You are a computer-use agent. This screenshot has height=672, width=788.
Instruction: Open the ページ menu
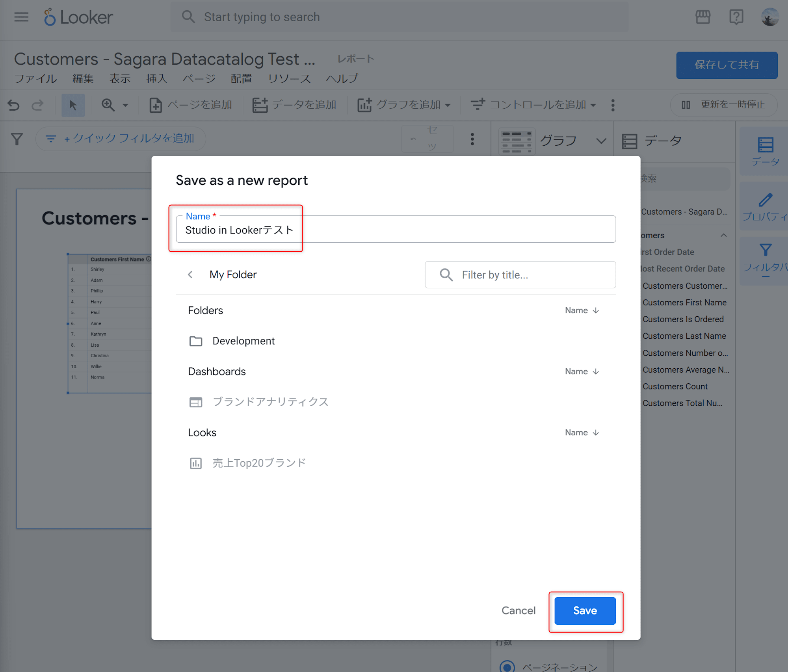199,78
